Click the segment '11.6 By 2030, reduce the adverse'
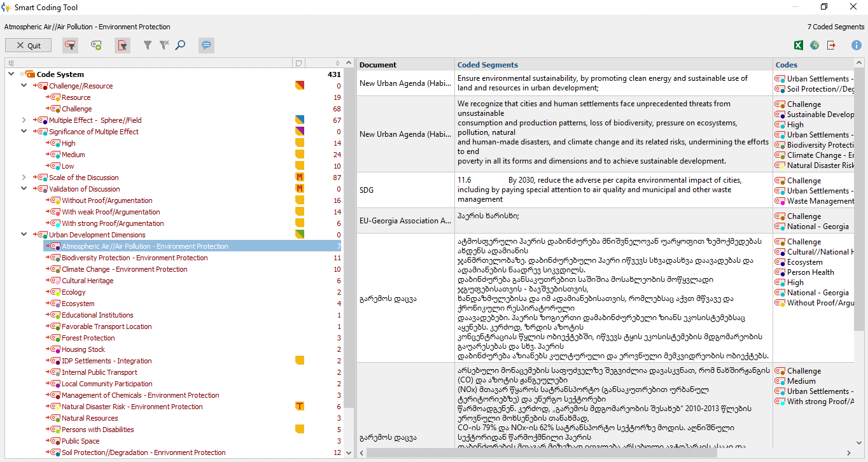 pyautogui.click(x=614, y=190)
